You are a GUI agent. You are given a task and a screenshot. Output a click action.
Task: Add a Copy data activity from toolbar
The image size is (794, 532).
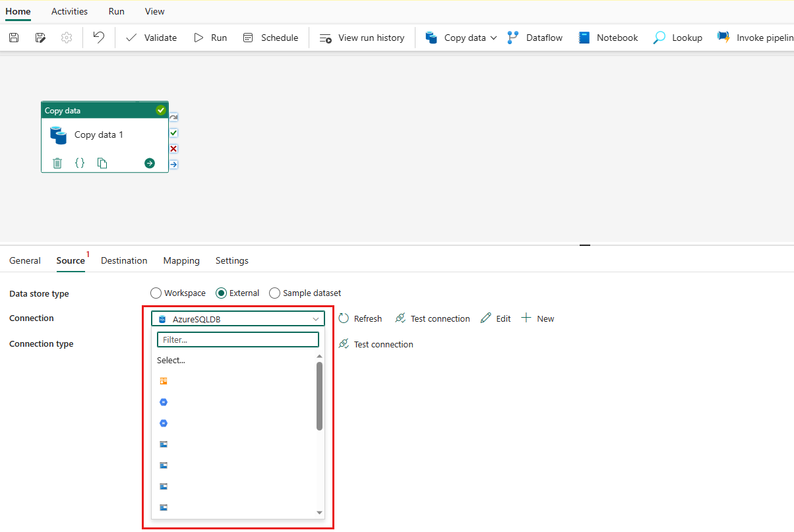(456, 38)
